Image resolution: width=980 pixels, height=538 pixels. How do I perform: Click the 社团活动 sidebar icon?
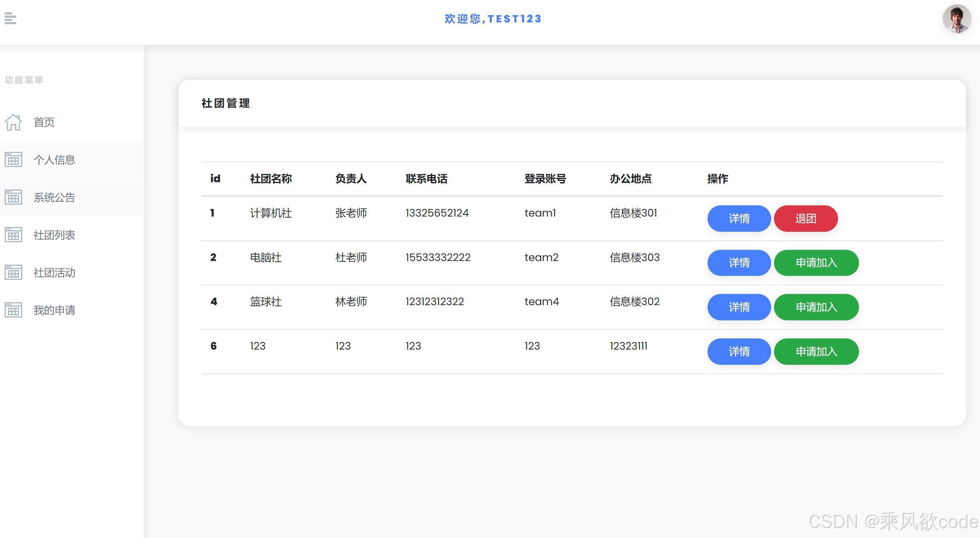pyautogui.click(x=13, y=273)
